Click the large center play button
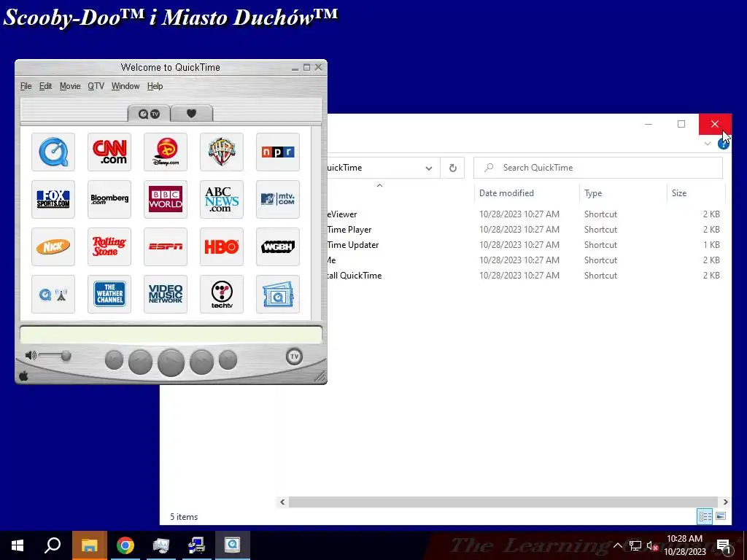Image resolution: width=747 pixels, height=560 pixels. 171,362
